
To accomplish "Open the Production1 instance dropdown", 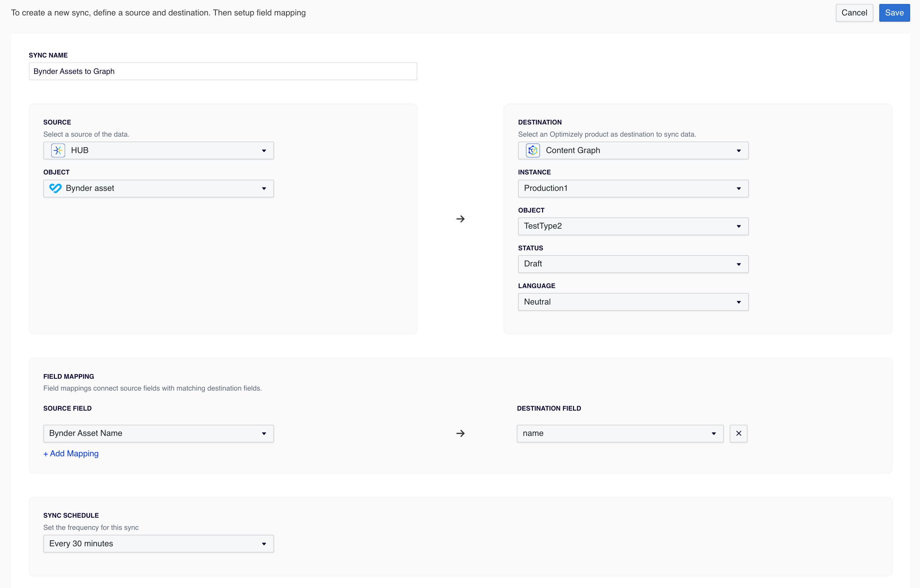I will click(633, 188).
